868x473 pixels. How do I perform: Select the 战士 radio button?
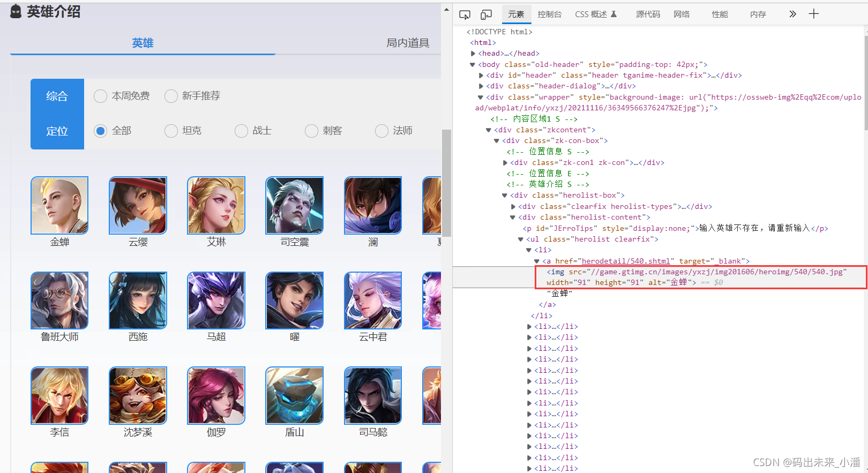point(241,131)
